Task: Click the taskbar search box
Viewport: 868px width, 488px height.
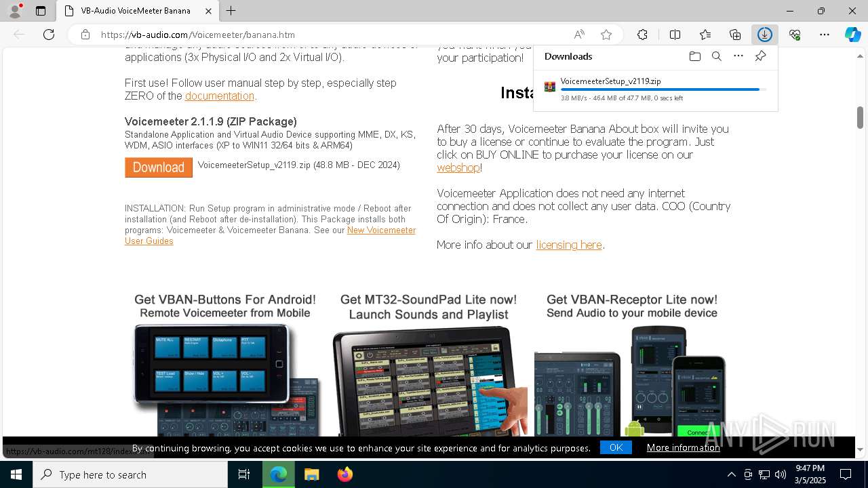Action: point(130,474)
